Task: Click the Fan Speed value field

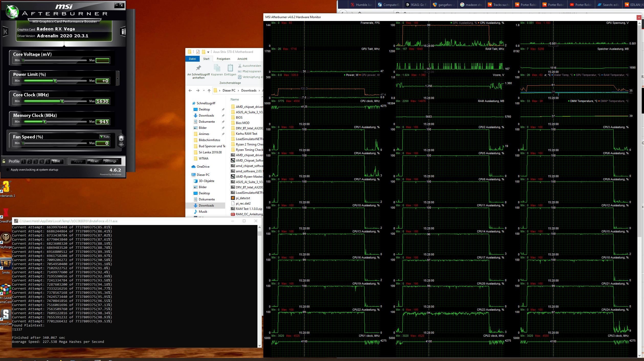Action: [x=103, y=143]
